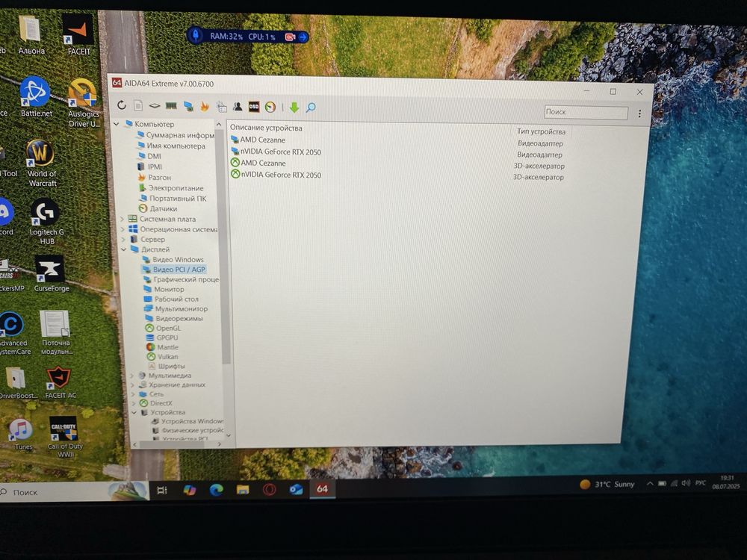Expand the Мультимедиа tree node
This screenshot has height=560, width=747.
click(132, 376)
